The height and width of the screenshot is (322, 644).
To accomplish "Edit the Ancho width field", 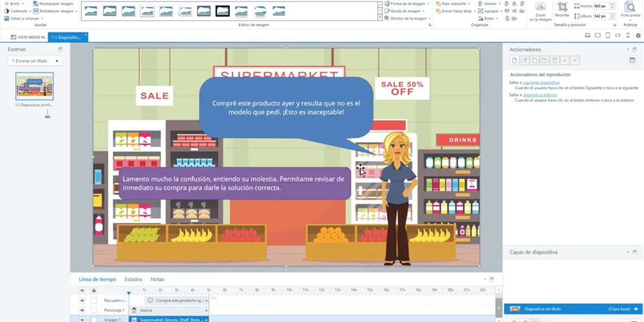I will (x=601, y=6).
